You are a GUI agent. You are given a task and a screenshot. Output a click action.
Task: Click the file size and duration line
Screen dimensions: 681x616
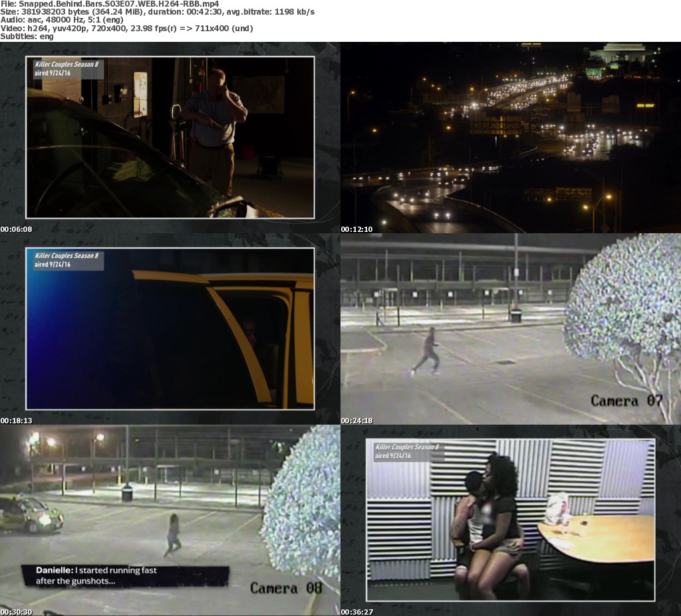point(157,12)
